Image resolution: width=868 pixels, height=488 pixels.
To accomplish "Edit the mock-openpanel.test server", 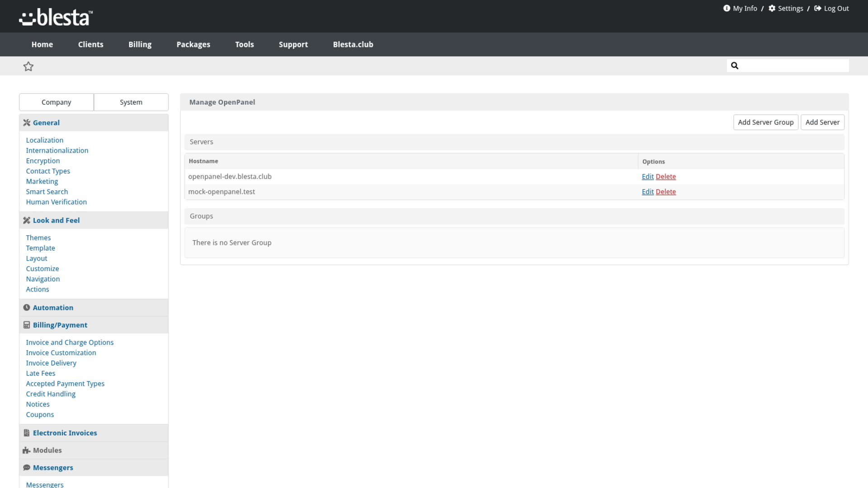I will coord(647,192).
